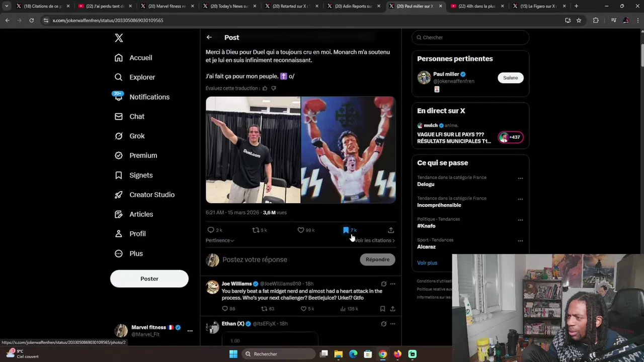The width and height of the screenshot is (644, 362).
Task: Open the Premium page
Action: [136, 156]
